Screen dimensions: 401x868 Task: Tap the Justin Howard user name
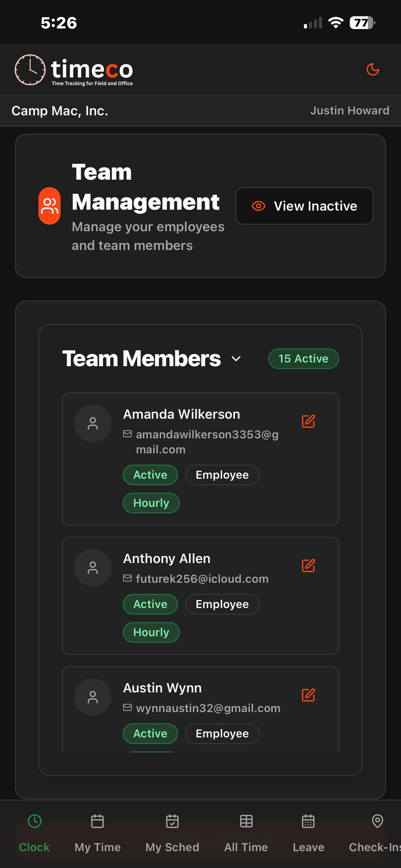tap(349, 111)
